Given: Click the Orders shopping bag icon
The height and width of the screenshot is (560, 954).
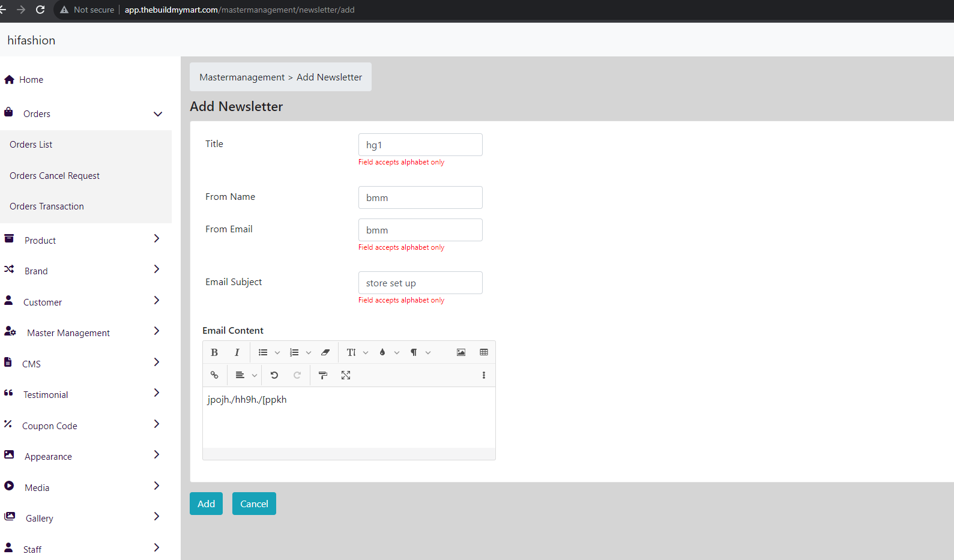Looking at the screenshot, I should point(8,112).
